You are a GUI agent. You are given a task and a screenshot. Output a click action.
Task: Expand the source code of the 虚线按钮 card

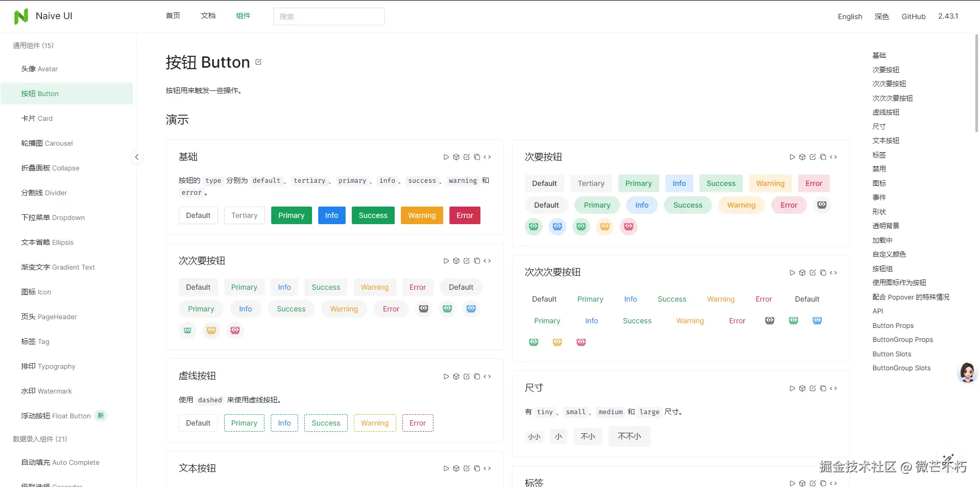pyautogui.click(x=487, y=376)
